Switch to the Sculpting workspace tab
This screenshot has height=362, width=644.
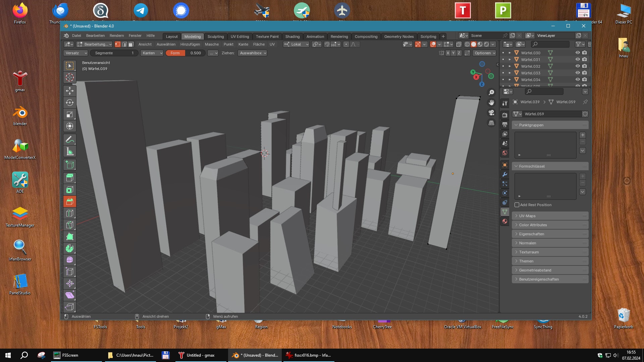tap(215, 37)
